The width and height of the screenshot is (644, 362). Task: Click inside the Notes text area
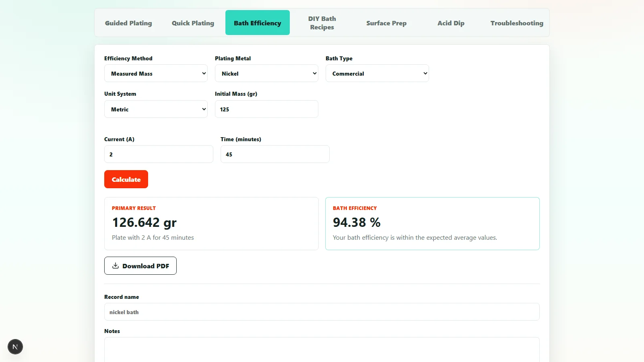(322, 350)
